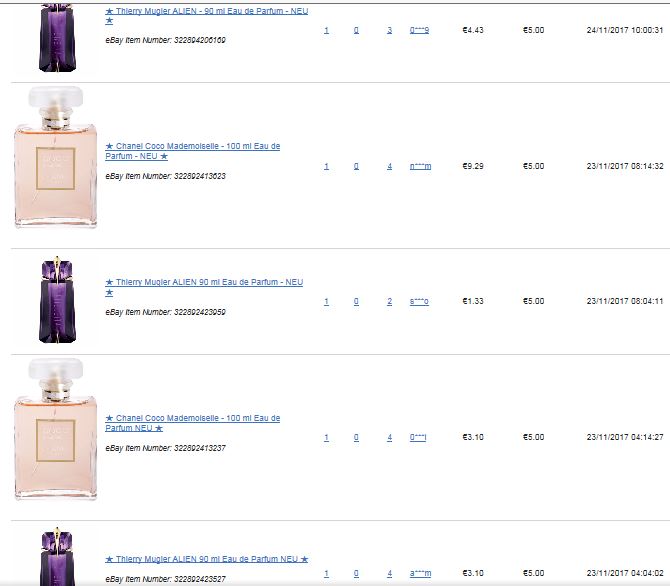Screen dimensions: 670x586
Task: Open the Chanel Coco Mademoiselle listing ending 322892413623
Action: pos(193,151)
